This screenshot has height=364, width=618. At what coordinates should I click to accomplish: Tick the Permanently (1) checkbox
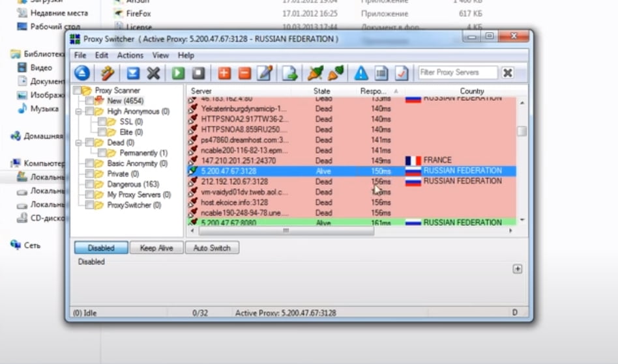[102, 152]
